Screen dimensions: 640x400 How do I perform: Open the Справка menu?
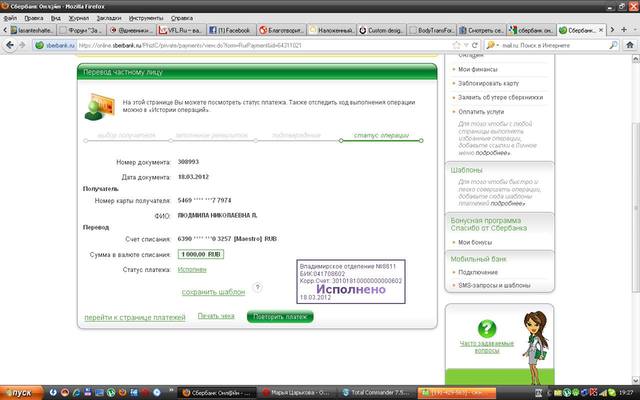click(x=182, y=18)
